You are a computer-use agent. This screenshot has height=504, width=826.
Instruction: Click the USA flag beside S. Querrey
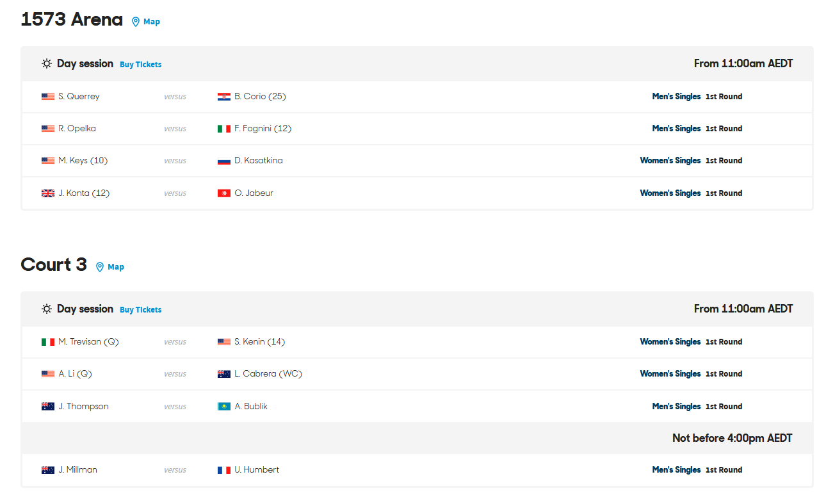tap(48, 97)
